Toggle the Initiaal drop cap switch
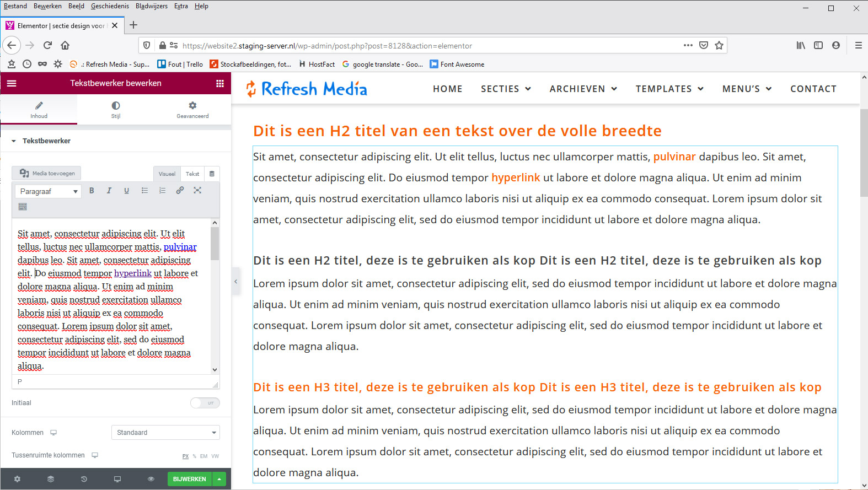This screenshot has height=490, width=868. [x=205, y=403]
